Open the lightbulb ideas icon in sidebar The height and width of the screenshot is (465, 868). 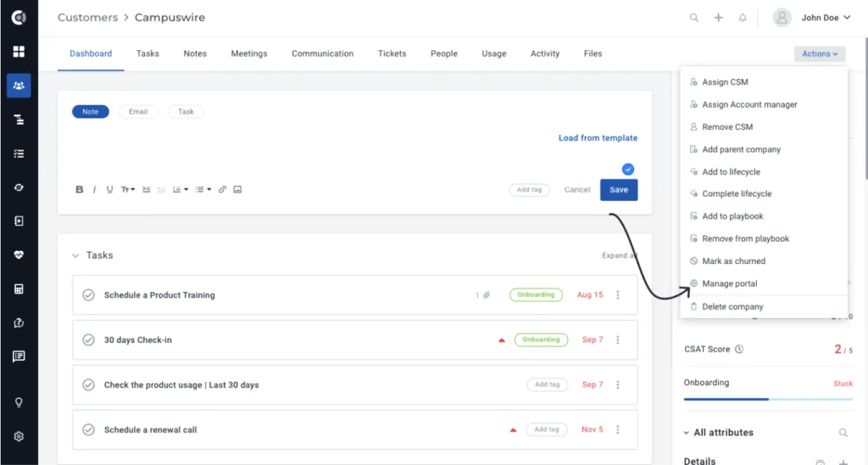19,402
